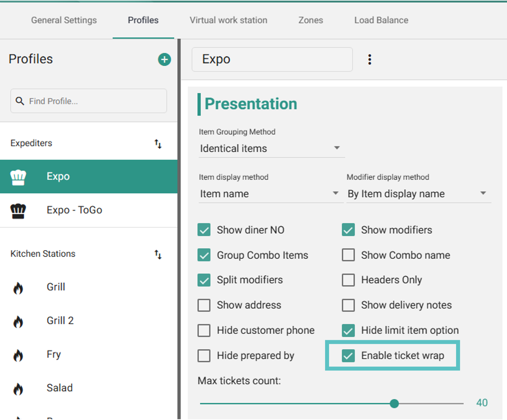Screen dimensions: 507x420
Task: Click the flame icon beside Salad
Action: (18, 389)
